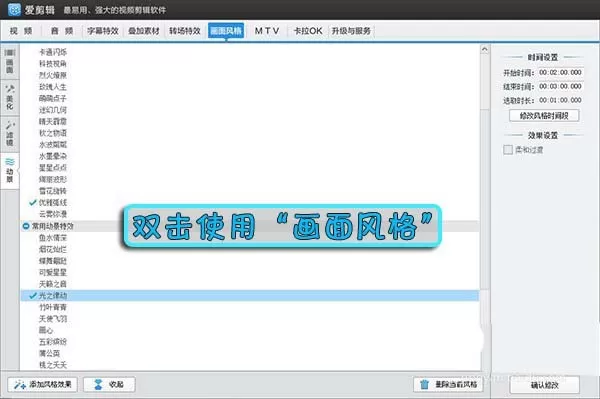Select 水波涟漪 in the style list
This screenshot has width=600, height=399.
tap(53, 145)
